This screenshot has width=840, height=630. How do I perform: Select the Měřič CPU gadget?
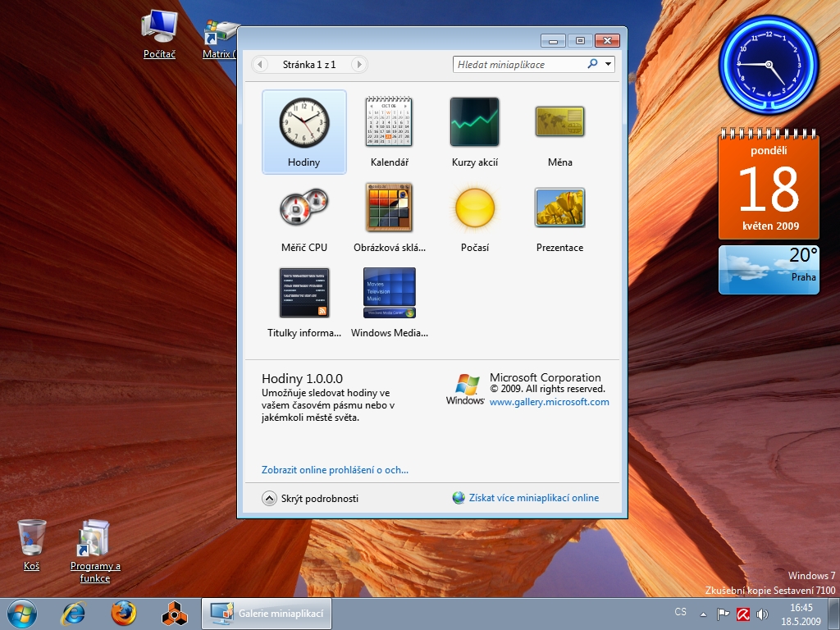click(304, 217)
